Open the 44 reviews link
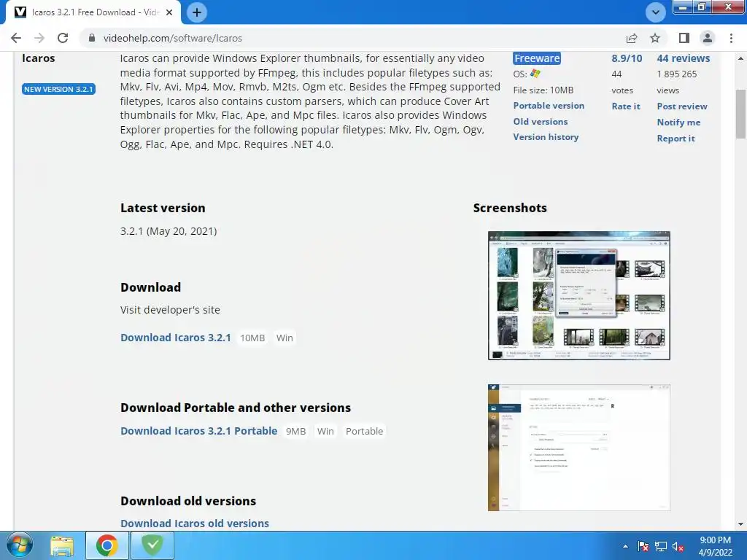 [683, 58]
